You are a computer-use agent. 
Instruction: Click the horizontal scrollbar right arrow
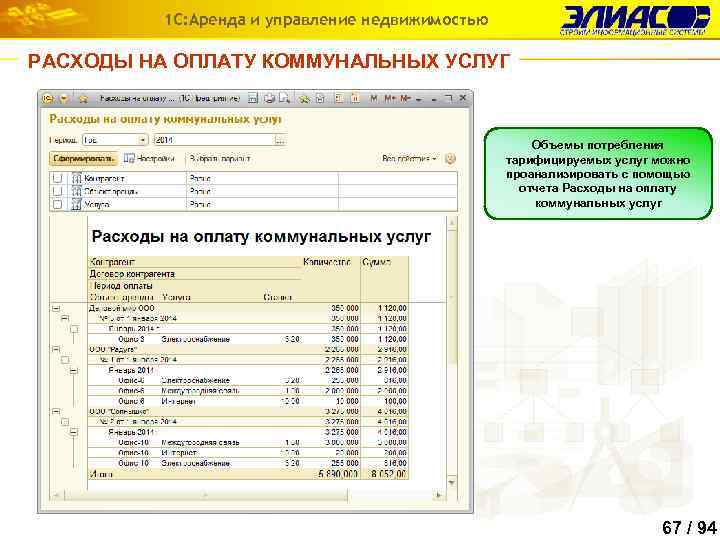439,495
